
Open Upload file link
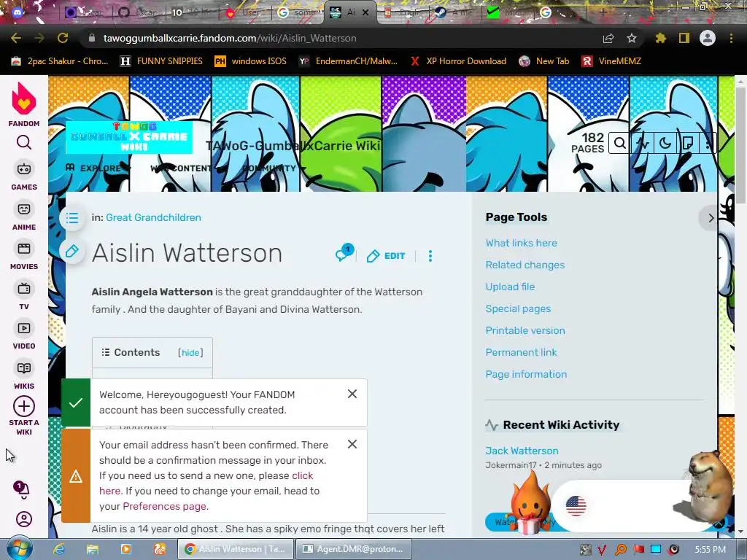click(x=510, y=287)
